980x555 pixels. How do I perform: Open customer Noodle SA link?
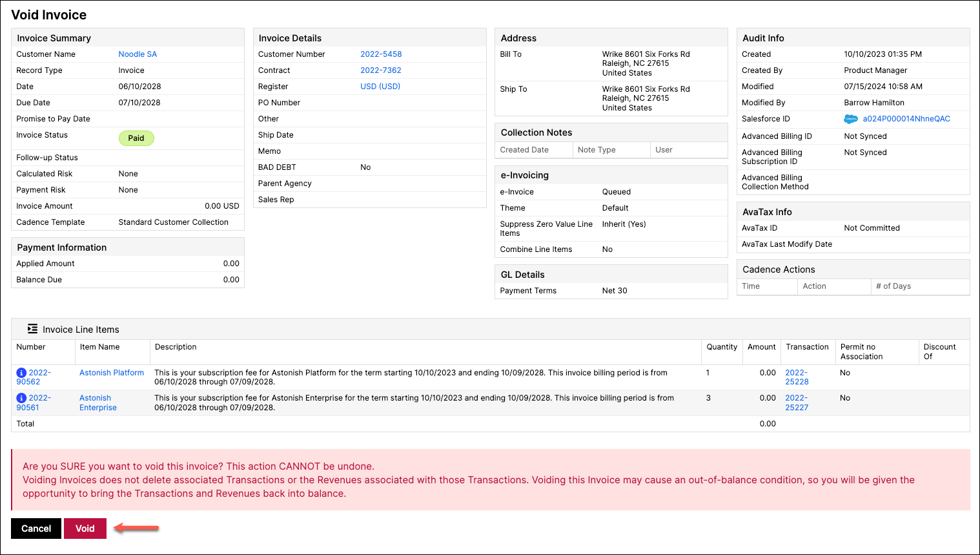click(x=138, y=54)
